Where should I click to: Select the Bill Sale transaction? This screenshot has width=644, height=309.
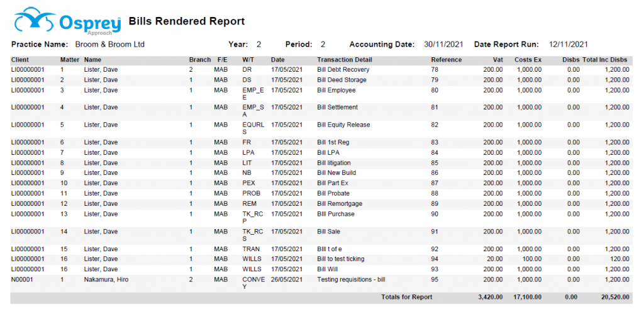328,232
